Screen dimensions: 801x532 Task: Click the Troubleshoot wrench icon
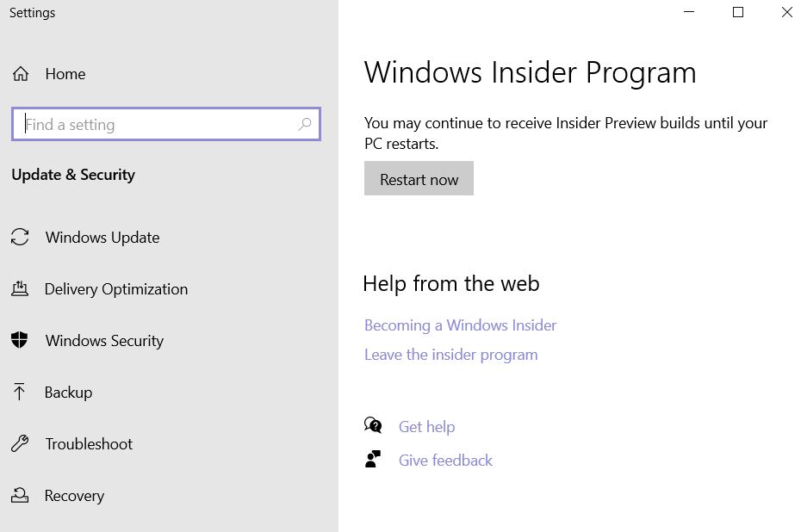pos(20,443)
